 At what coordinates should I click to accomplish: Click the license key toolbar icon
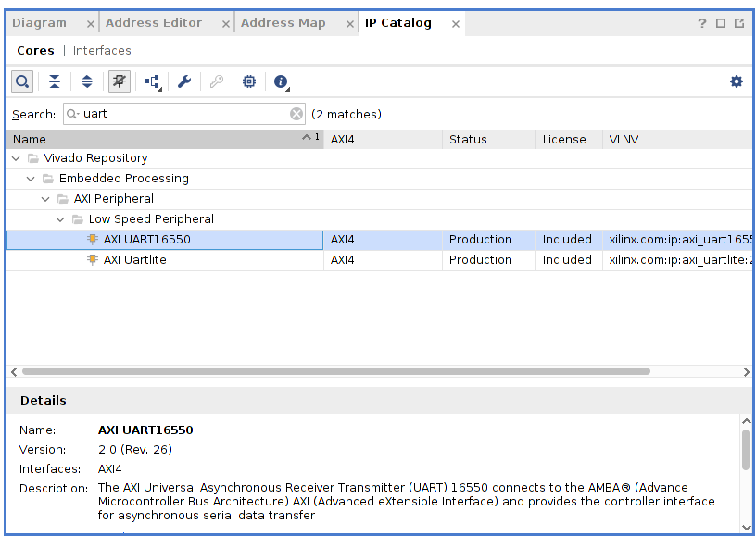click(x=217, y=81)
